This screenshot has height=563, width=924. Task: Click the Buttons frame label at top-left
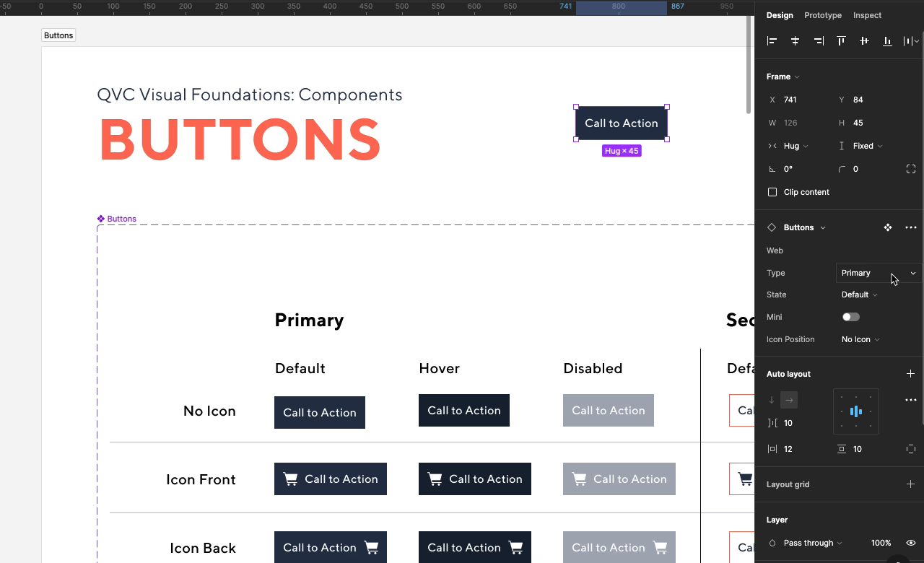[58, 35]
